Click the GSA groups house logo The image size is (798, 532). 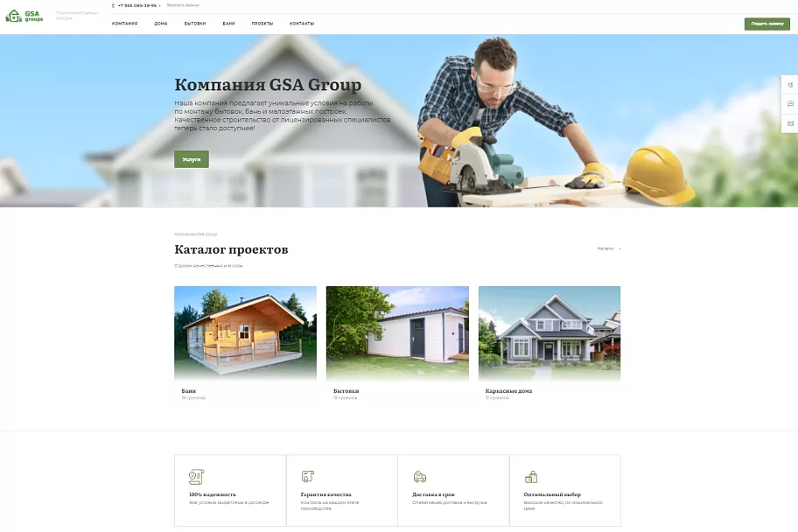tap(24, 17)
